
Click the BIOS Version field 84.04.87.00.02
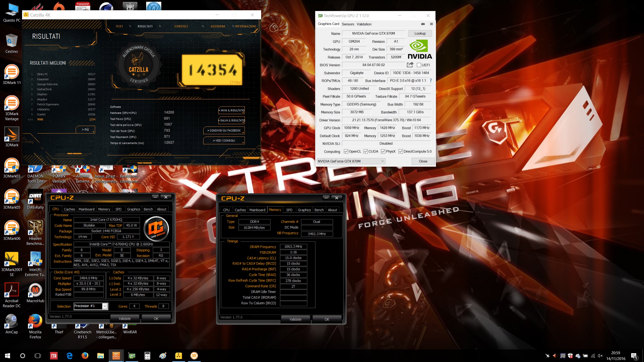[374, 65]
